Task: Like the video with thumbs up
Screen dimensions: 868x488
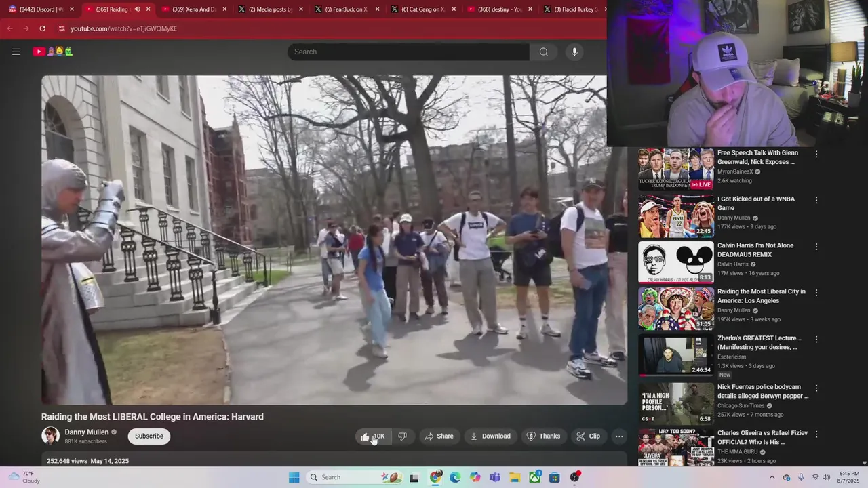Action: coord(373,436)
